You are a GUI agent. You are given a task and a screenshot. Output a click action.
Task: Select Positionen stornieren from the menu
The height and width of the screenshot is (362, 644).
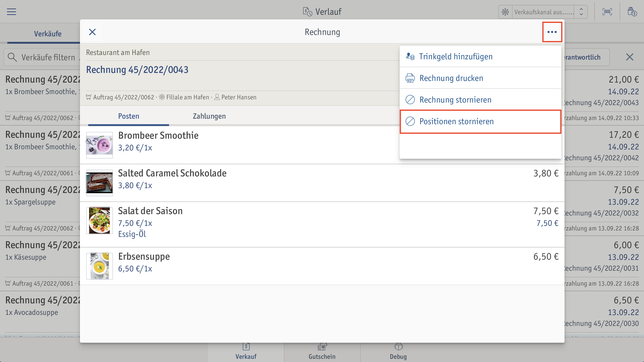tap(480, 121)
